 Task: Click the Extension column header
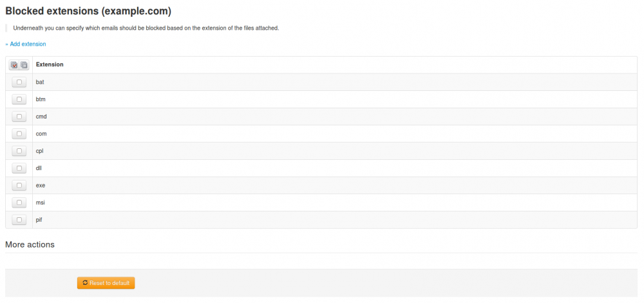(x=50, y=64)
